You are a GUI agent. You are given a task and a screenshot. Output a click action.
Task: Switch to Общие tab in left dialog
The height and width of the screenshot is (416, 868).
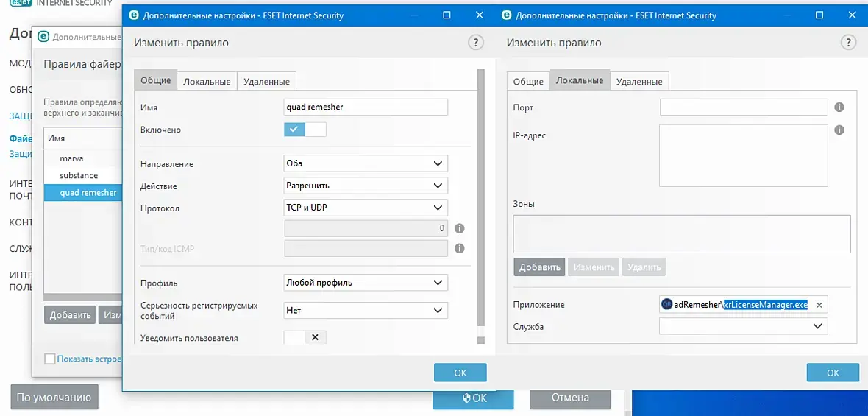(x=155, y=80)
